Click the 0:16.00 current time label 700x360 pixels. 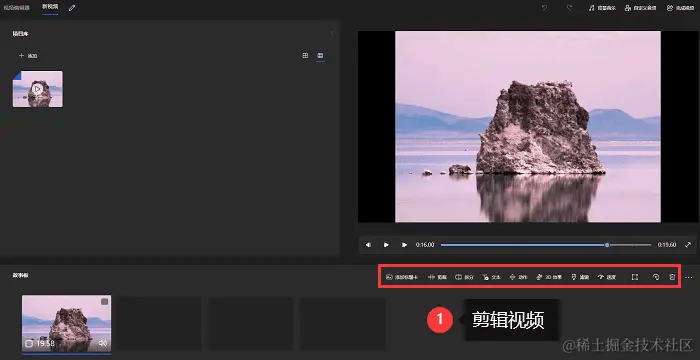(x=425, y=245)
